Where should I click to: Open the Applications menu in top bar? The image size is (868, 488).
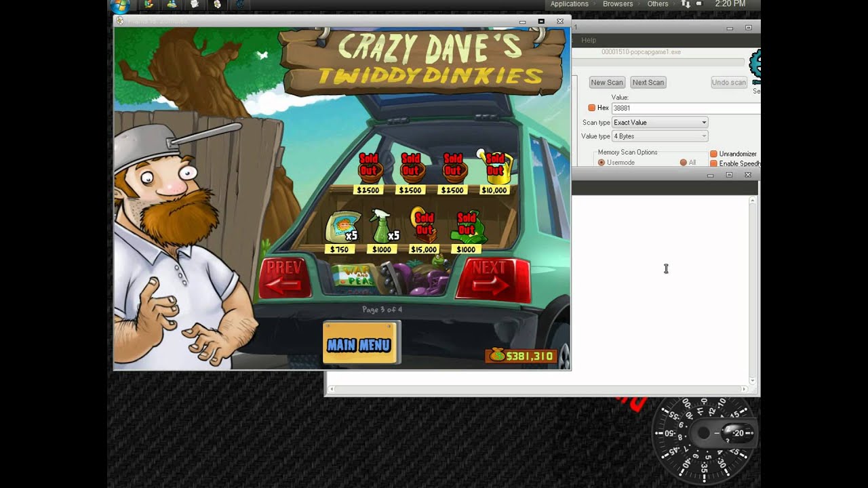[569, 4]
